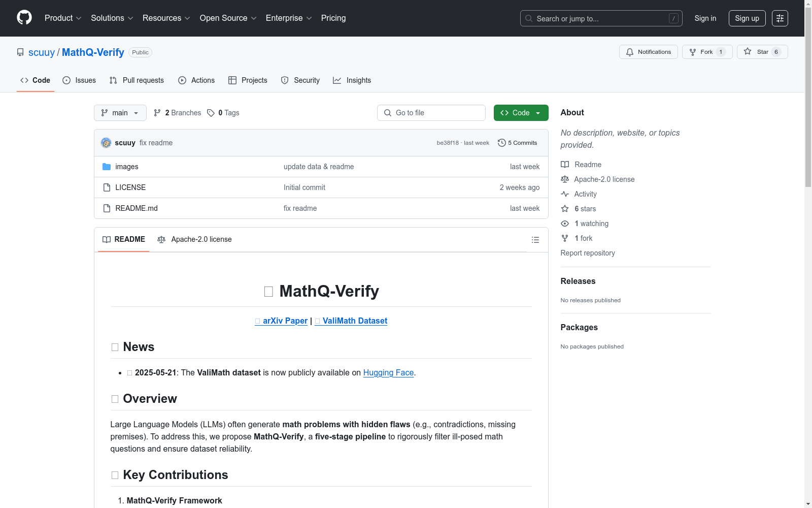Open the Pricing link
The width and height of the screenshot is (812, 508).
point(333,18)
